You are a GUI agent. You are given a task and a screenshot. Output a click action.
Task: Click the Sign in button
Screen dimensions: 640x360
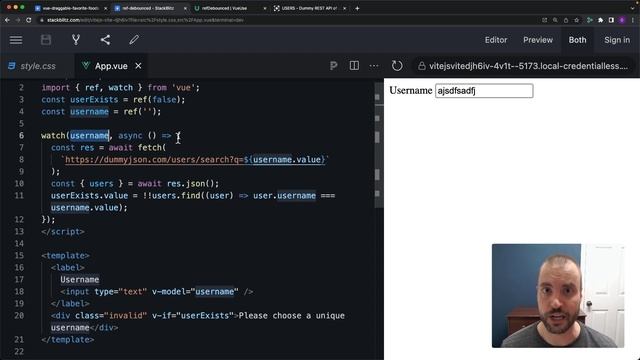617,40
